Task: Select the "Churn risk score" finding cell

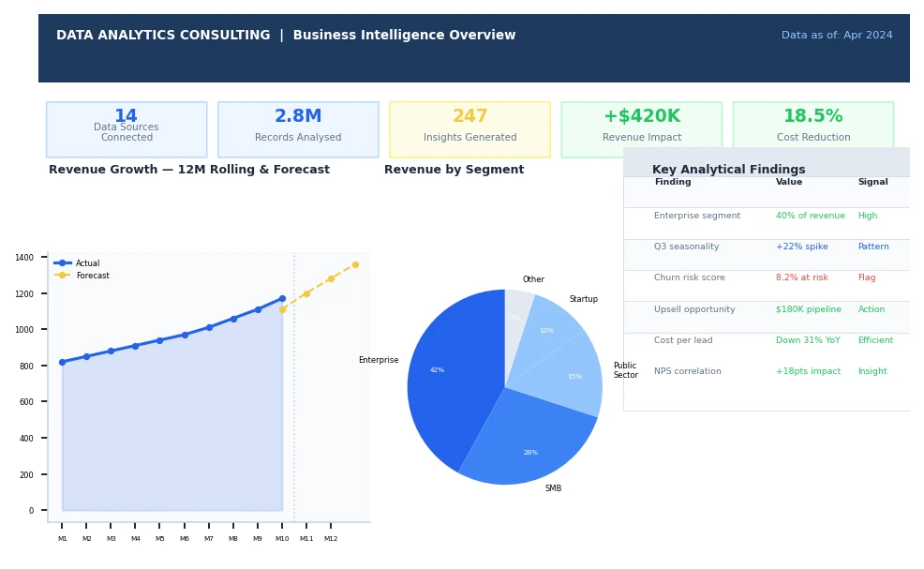Action: 690,277
